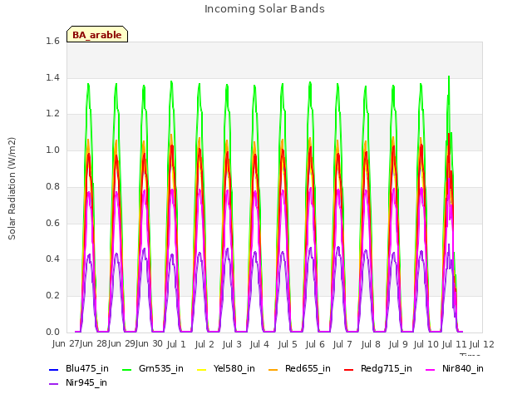
Task: Click the 0.0 y-axis tick label
Action: tap(52, 332)
